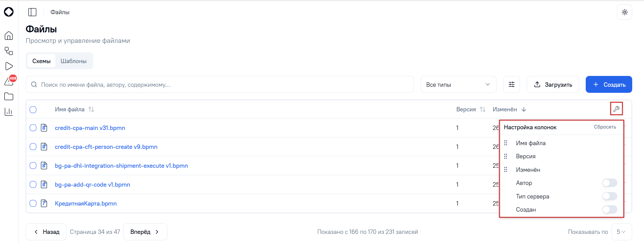Screen dimensions: 644x244
Task: Check the box for credit-cpa-main v31.bpmn
Action: point(33,128)
